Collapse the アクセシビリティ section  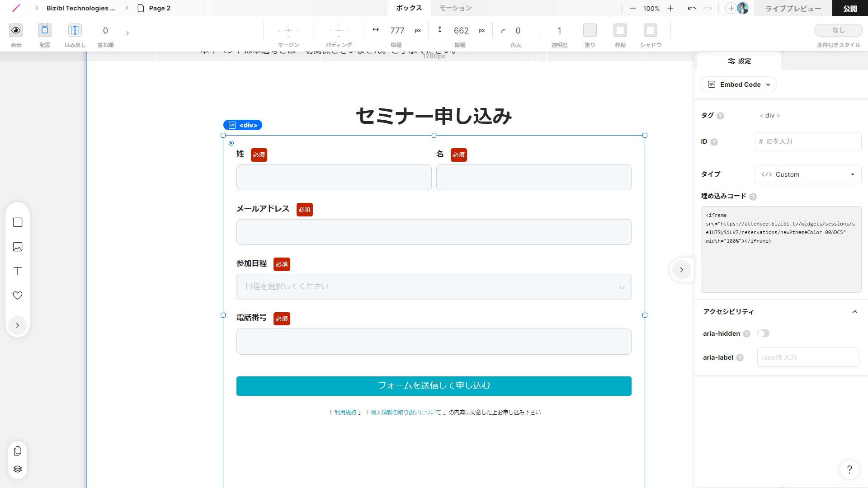pyautogui.click(x=854, y=312)
